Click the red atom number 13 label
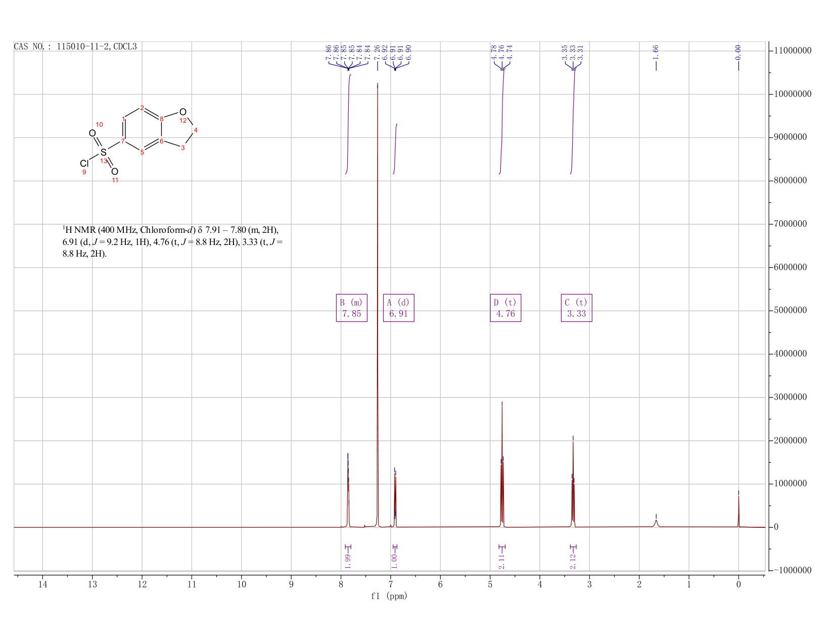 tap(104, 161)
